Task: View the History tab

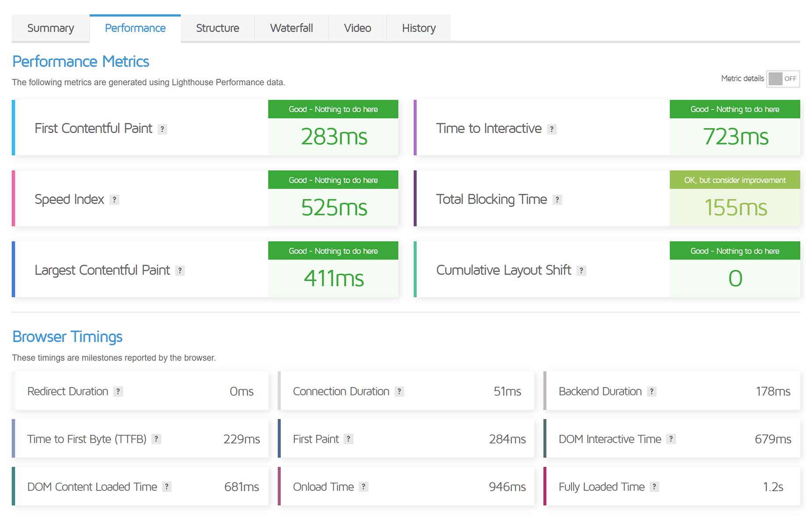Action: pyautogui.click(x=419, y=28)
